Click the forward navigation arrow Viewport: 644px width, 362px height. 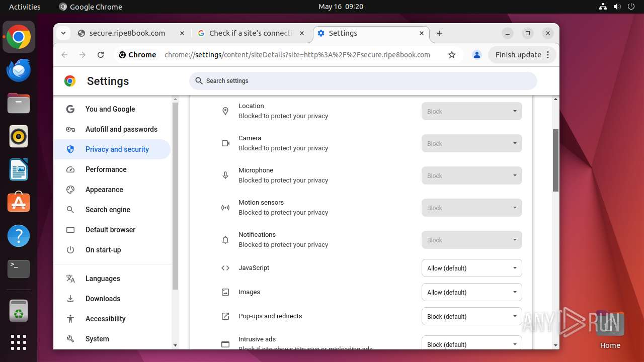(83, 55)
